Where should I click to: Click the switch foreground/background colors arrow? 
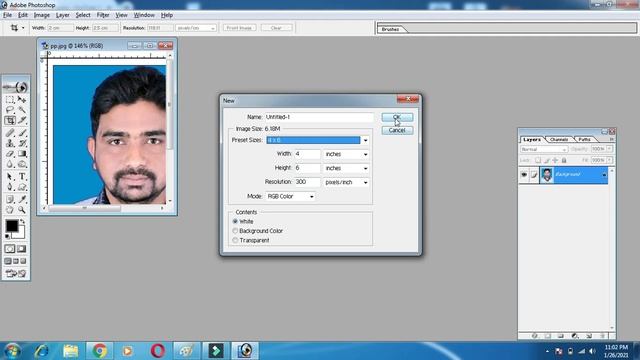tap(23, 221)
